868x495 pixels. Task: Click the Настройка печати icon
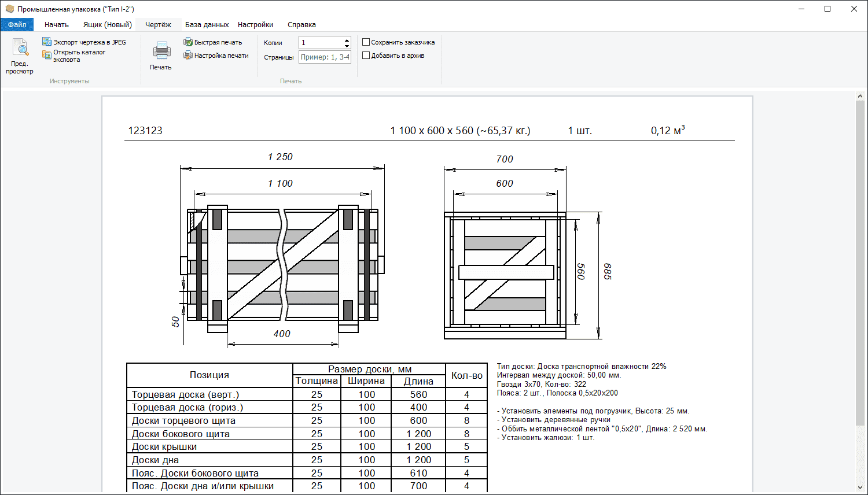188,56
